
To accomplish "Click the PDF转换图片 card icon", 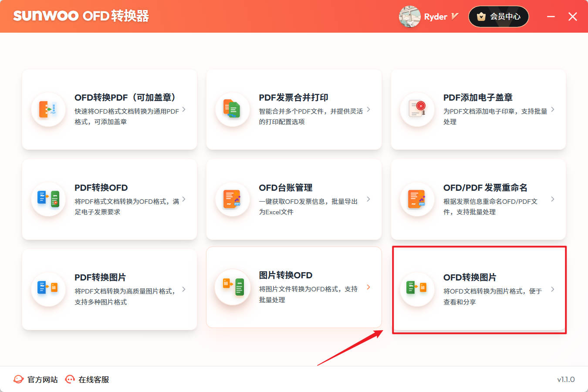I will click(48, 289).
